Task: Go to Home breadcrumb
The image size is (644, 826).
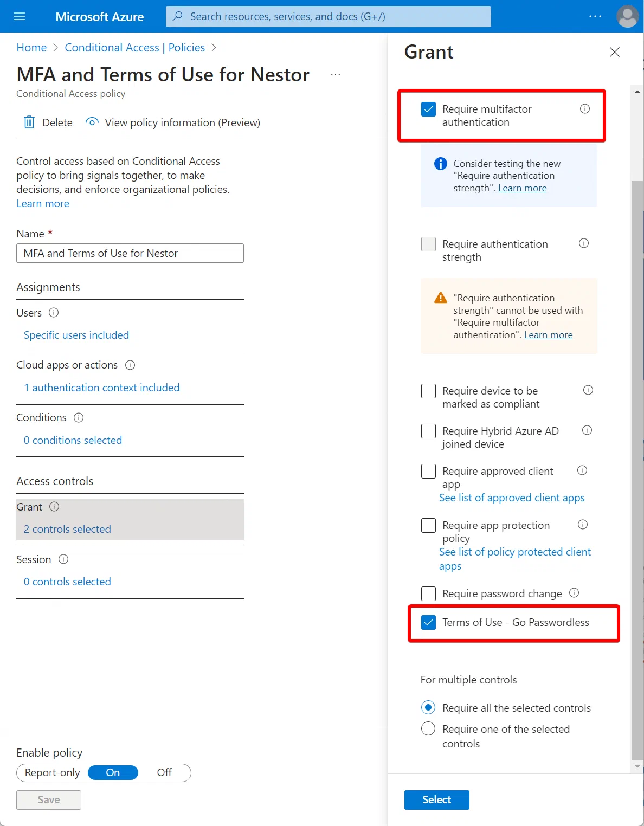Action: [31, 48]
